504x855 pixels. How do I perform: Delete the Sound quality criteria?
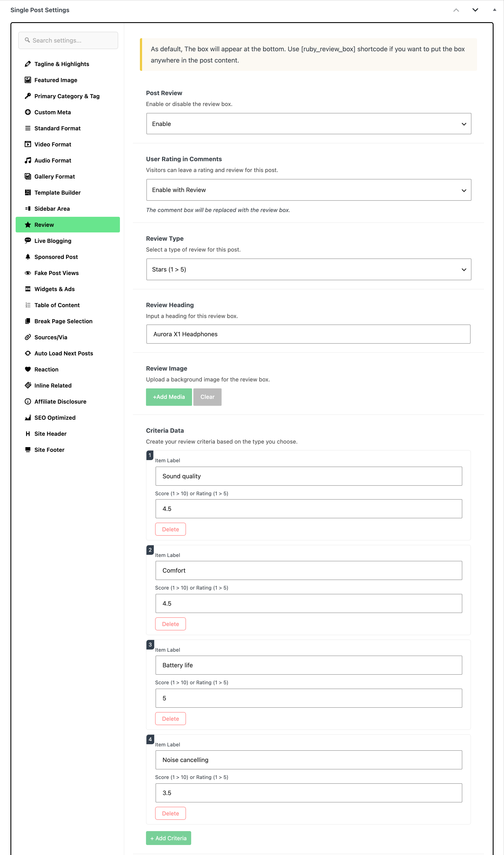[x=171, y=529]
